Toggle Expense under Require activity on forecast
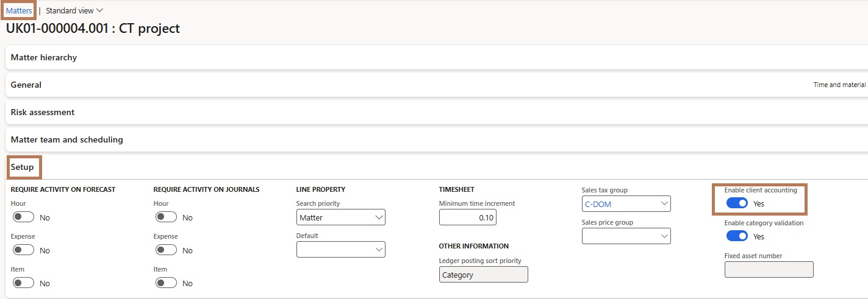Screen dimensions: 868x299 click(x=24, y=250)
